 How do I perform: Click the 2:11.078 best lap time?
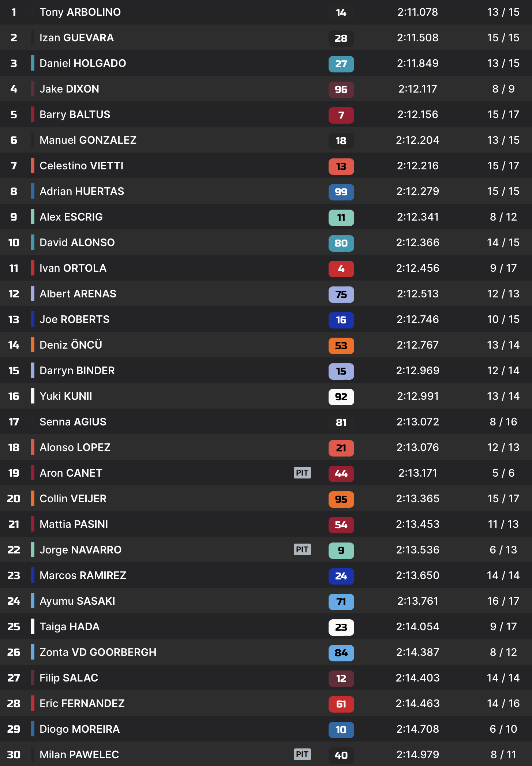click(x=417, y=12)
